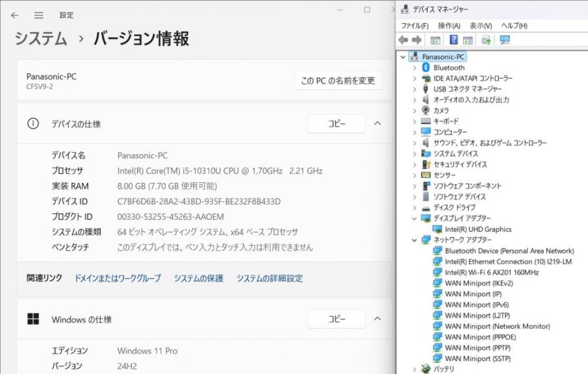The height and width of the screenshot is (374, 588).
Task: Click the Bluetooth category icon
Action: pos(426,68)
